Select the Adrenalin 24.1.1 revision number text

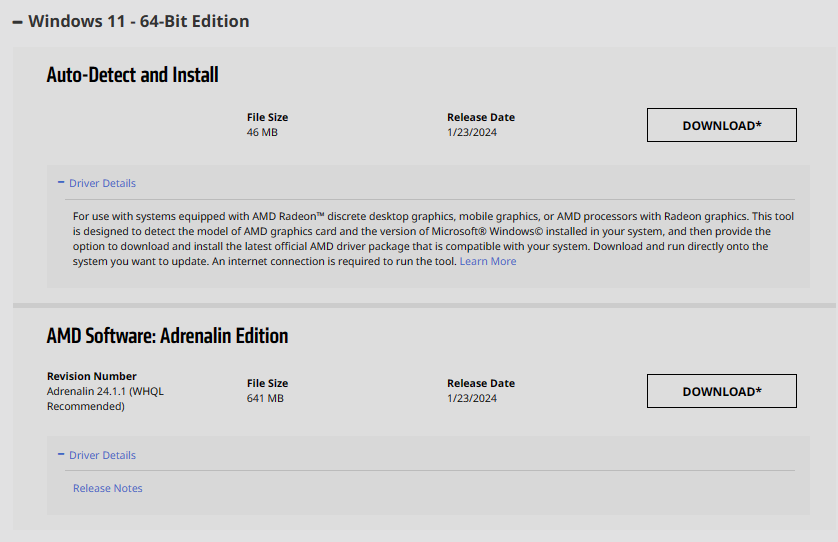(x=105, y=399)
